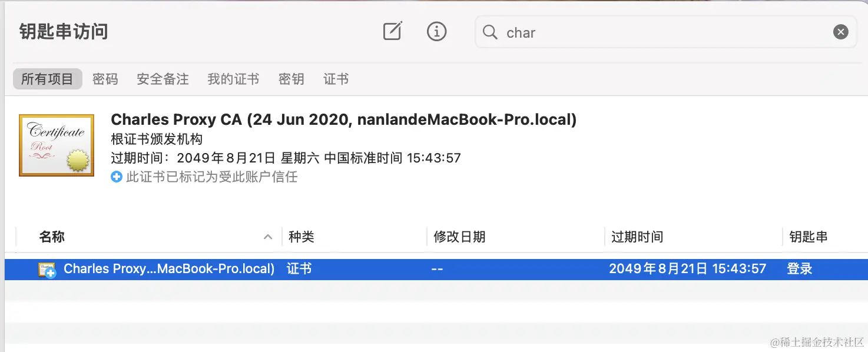Click the certificate icon in the list row
The height and width of the screenshot is (352, 868).
tap(47, 270)
